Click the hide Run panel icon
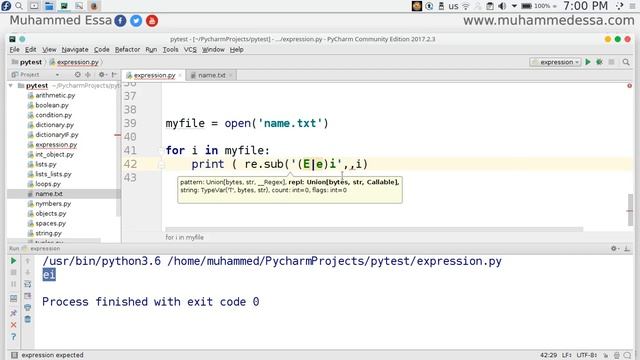 tap(627, 248)
